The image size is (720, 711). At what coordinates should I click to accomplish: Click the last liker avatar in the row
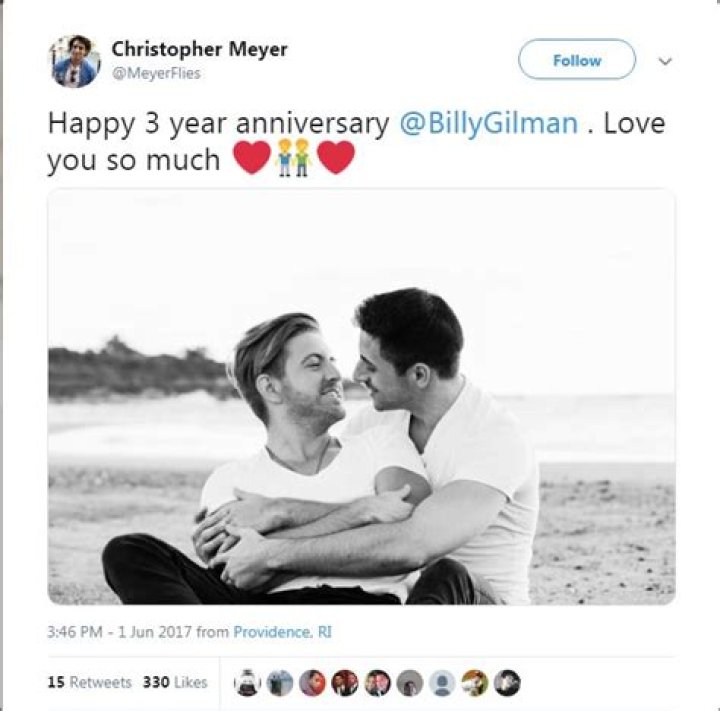pyautogui.click(x=507, y=683)
